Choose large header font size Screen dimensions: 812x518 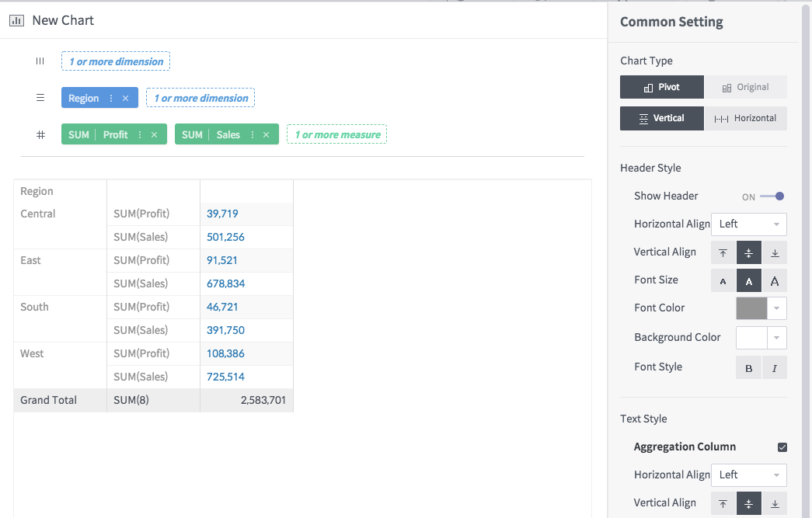pos(775,281)
